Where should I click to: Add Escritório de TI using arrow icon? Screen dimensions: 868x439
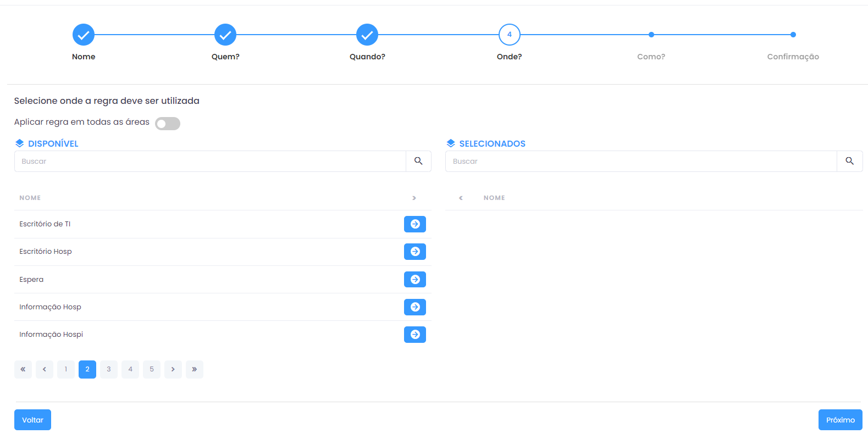(414, 224)
